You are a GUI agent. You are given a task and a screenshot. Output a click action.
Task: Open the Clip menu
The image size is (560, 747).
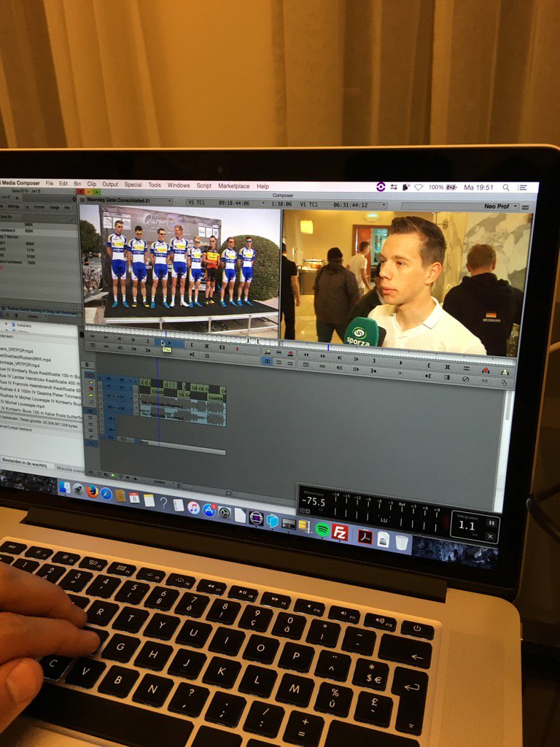coord(92,183)
